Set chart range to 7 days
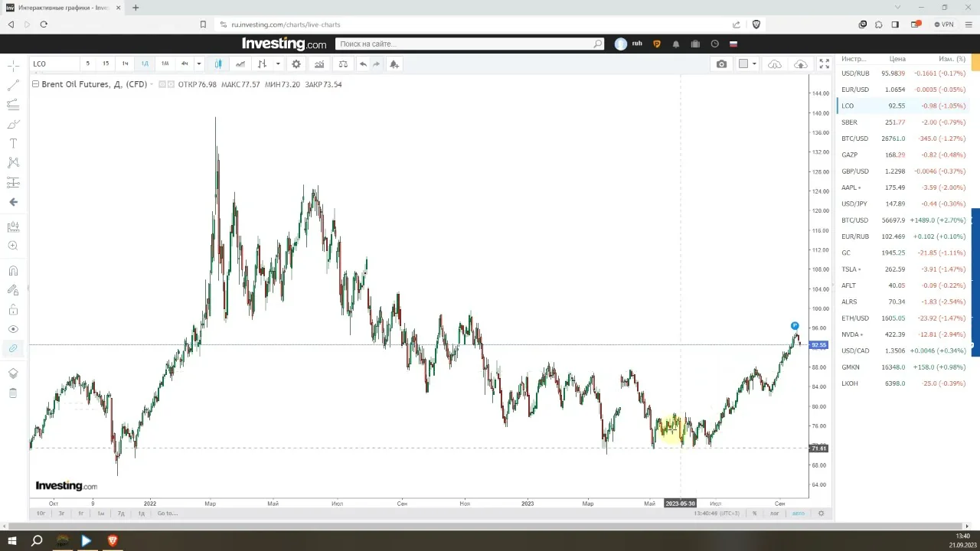980x551 pixels. [121, 514]
